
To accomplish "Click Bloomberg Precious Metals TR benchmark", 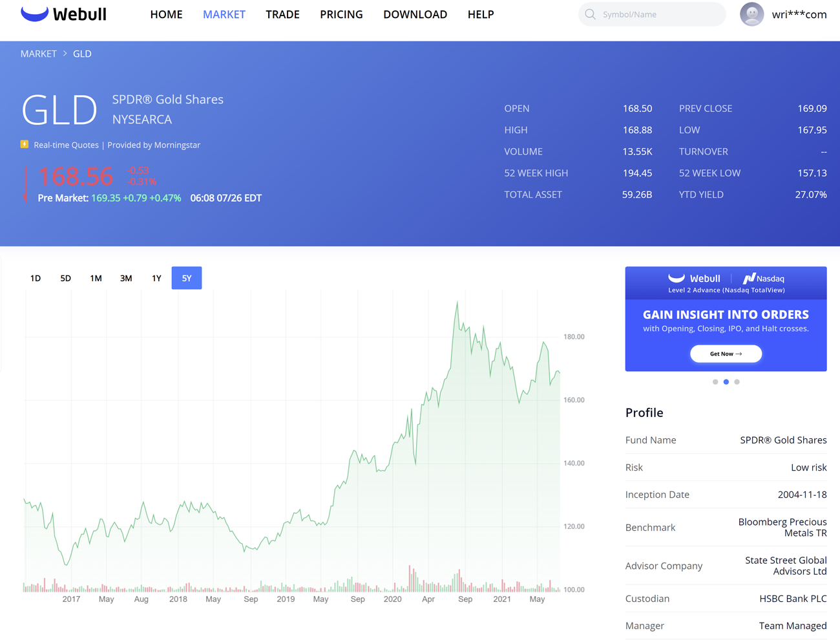I will 782,528.
